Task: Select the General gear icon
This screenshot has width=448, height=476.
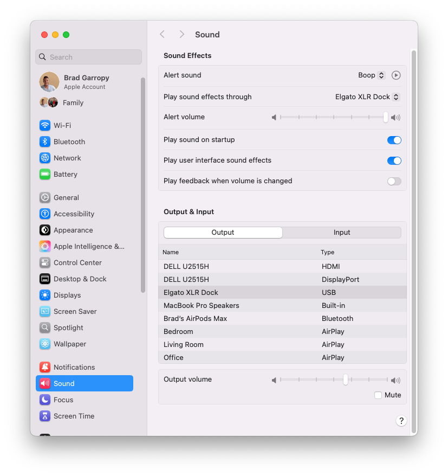Action: tap(45, 198)
